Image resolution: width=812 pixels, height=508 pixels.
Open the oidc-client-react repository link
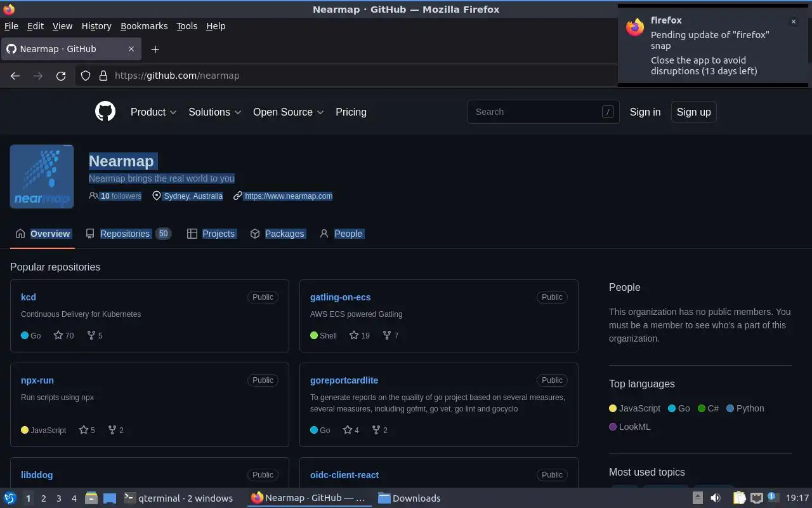(344, 474)
